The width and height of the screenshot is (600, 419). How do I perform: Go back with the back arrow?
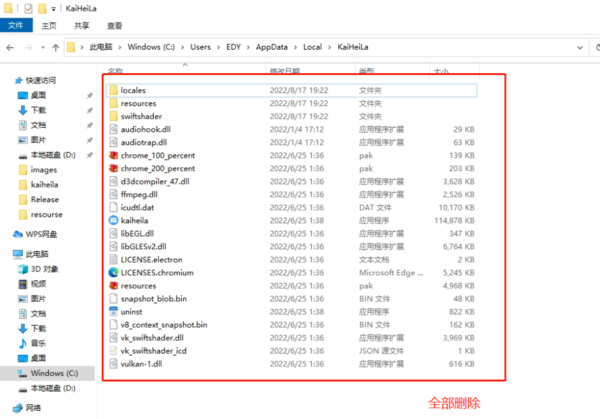[x=10, y=47]
